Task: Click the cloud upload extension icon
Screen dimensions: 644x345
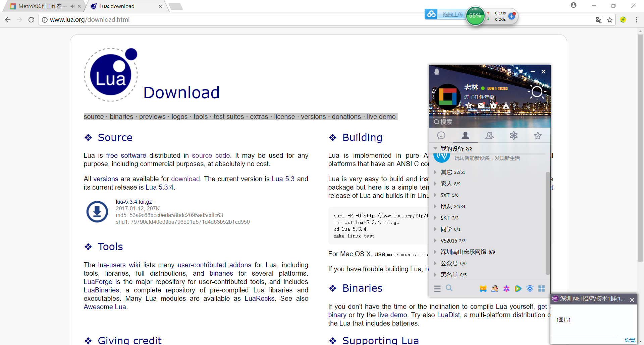Action: coord(431,14)
